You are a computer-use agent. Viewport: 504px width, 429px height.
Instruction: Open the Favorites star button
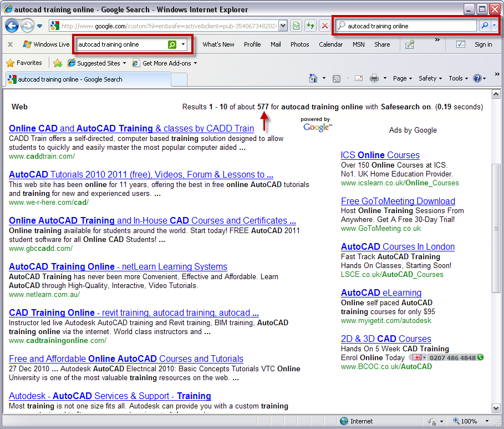[24, 63]
